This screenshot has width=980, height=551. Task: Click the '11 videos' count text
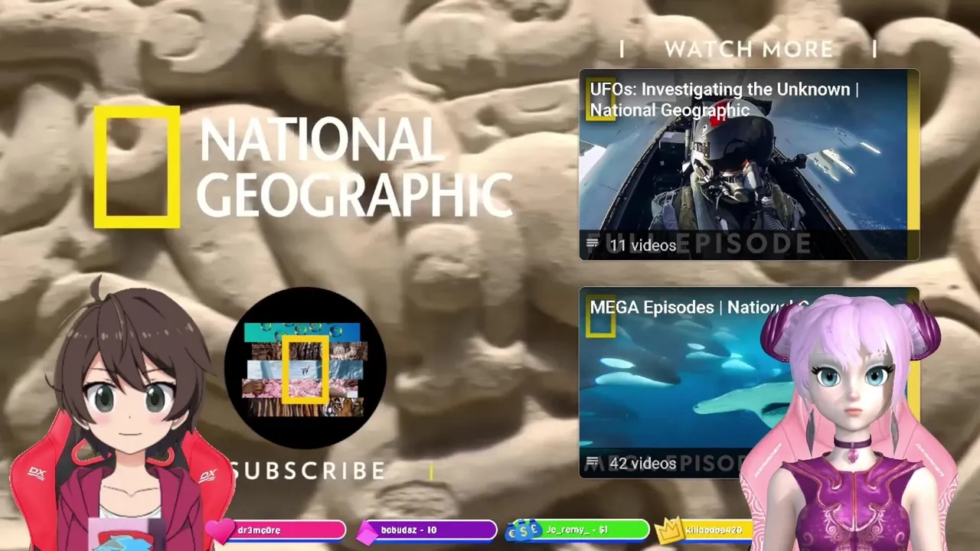point(642,245)
